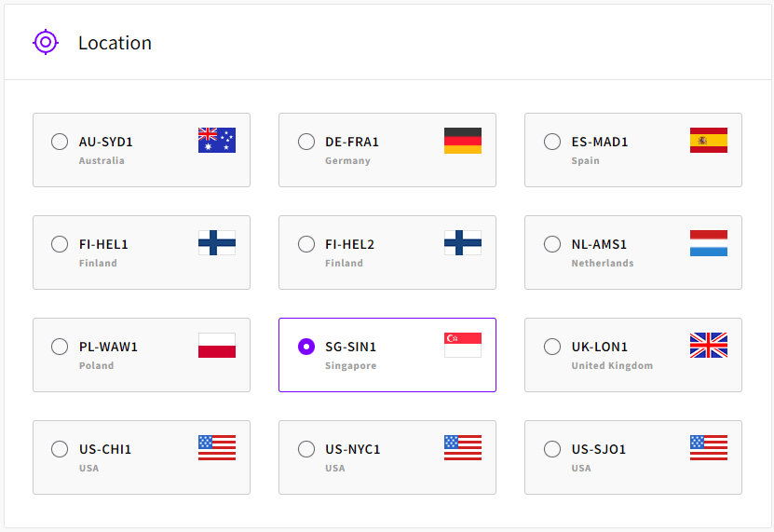Click the Location target icon
Screen dimensions: 774x532
[46, 42]
